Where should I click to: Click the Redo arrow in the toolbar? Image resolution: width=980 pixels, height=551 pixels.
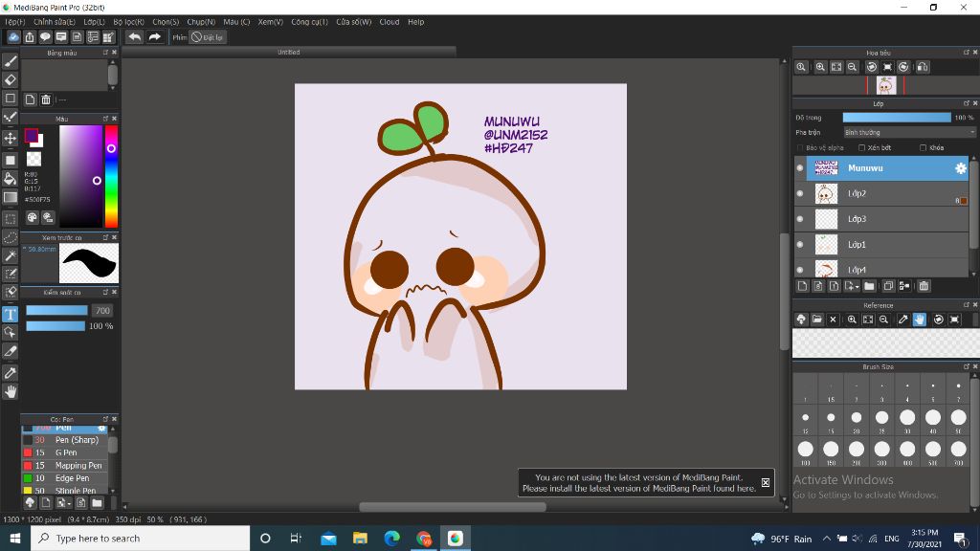(x=154, y=37)
